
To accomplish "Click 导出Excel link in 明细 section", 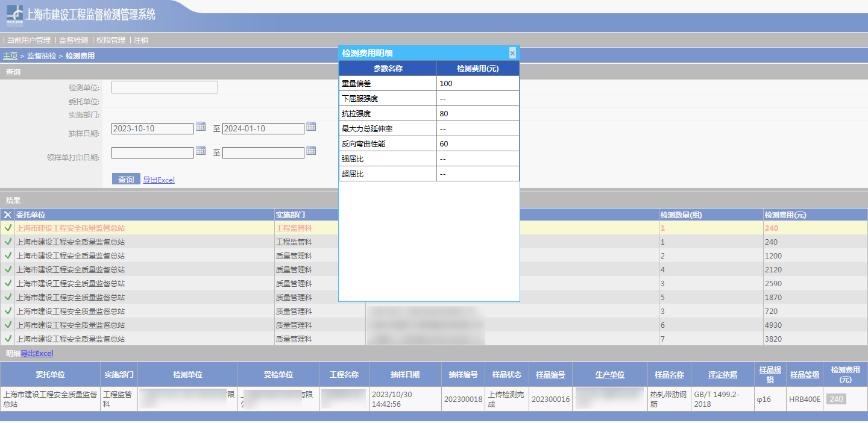I will click(37, 354).
